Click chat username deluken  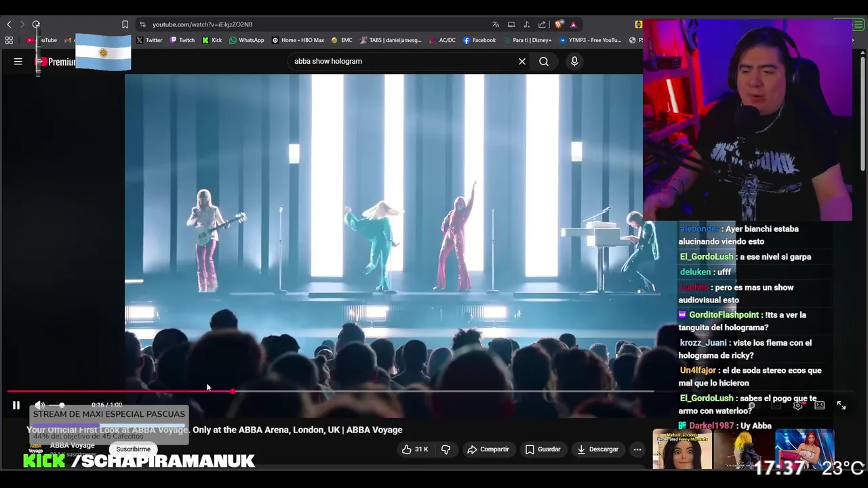(695, 272)
